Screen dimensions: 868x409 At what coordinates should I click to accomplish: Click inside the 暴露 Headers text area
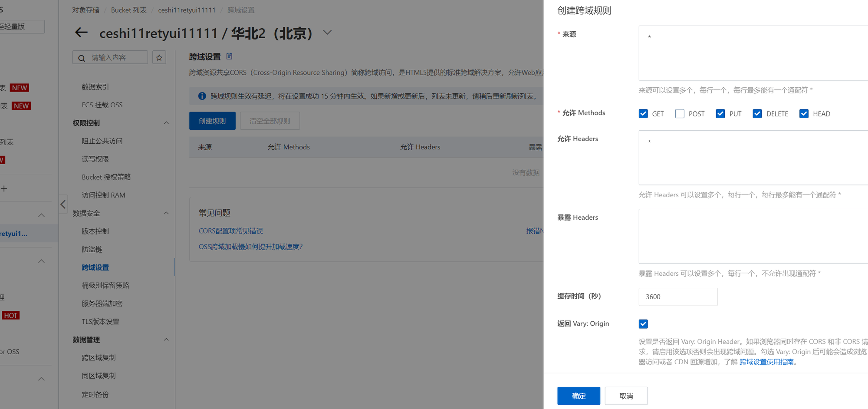click(x=753, y=236)
